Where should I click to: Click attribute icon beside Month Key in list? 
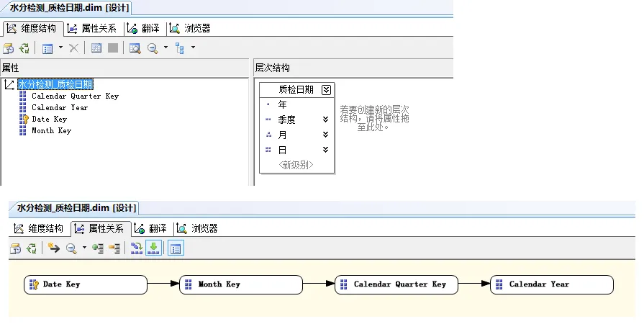[x=22, y=131]
